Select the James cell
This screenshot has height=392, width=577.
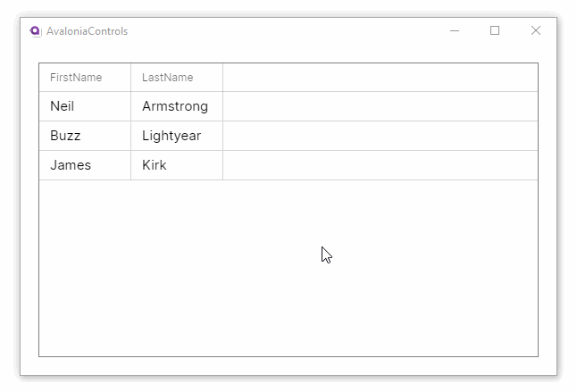click(71, 165)
